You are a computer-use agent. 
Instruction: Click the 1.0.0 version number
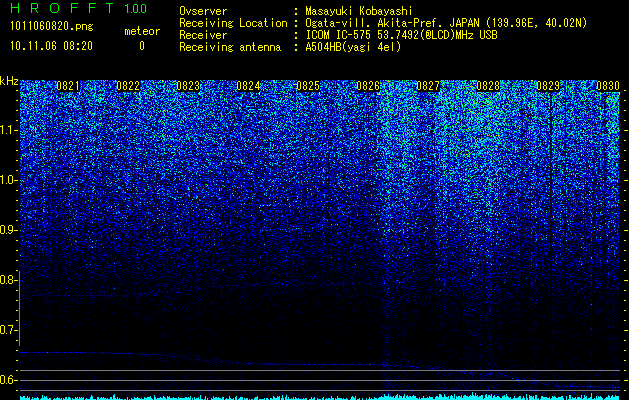coord(136,8)
